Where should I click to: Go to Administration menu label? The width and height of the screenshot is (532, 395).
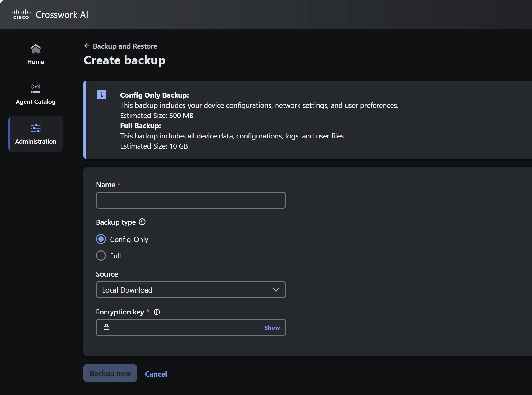pyautogui.click(x=36, y=141)
